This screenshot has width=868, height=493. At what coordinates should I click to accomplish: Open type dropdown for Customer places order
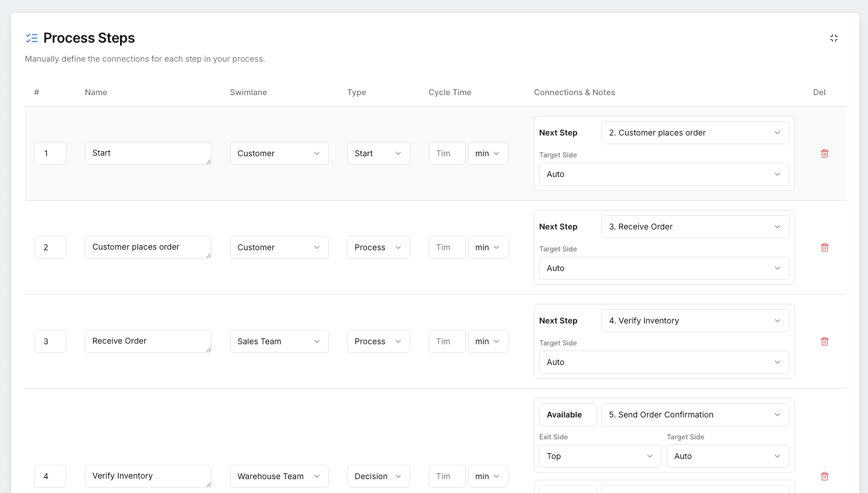(379, 247)
